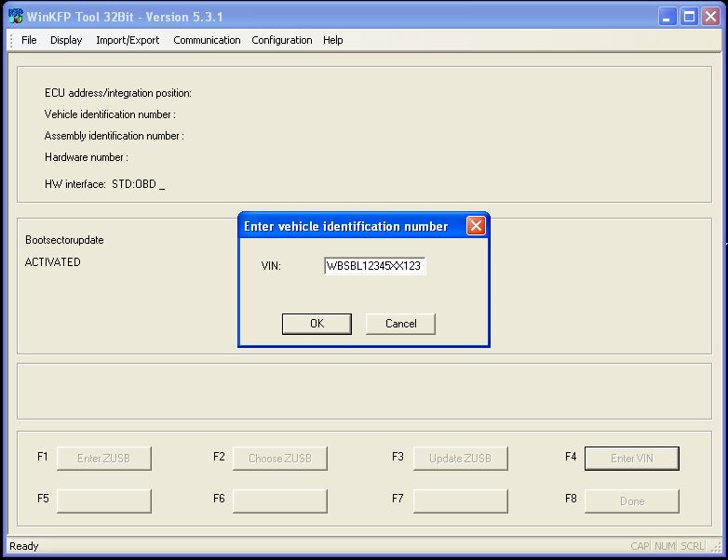728x560 pixels.
Task: Click the 'Ready' status bar text
Action: pyautogui.click(x=23, y=546)
